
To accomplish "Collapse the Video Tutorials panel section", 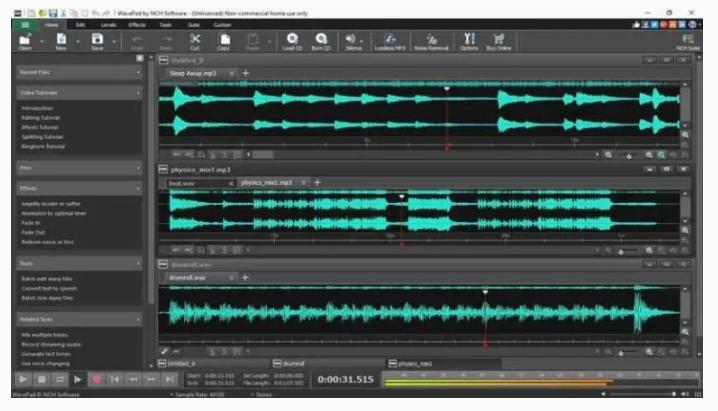I will 139,93.
